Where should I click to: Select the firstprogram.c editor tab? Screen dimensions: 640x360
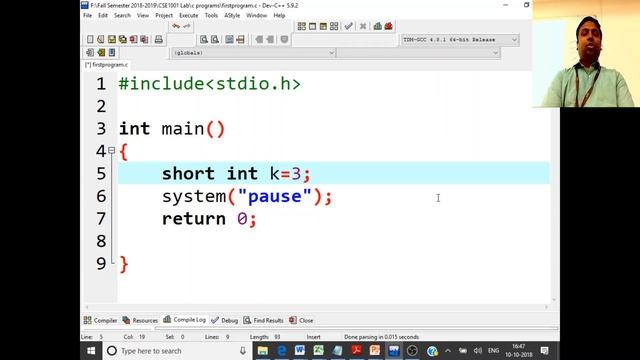(106, 65)
